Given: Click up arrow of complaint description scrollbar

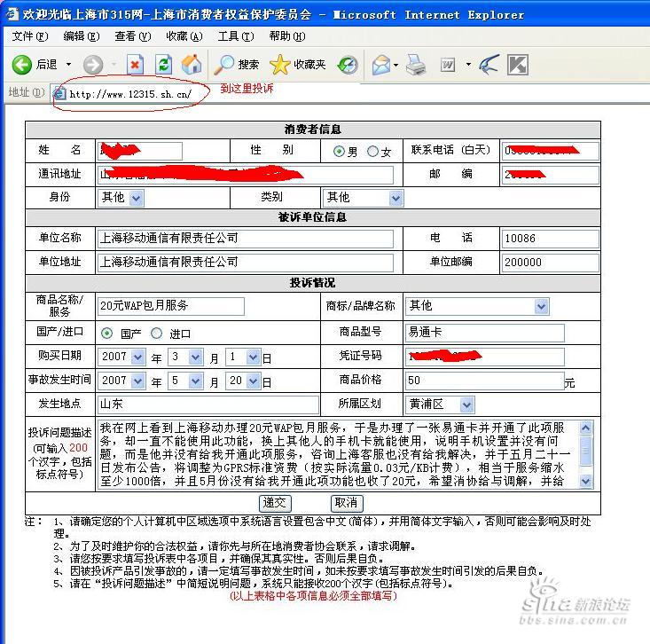Looking at the screenshot, I should 586,428.
